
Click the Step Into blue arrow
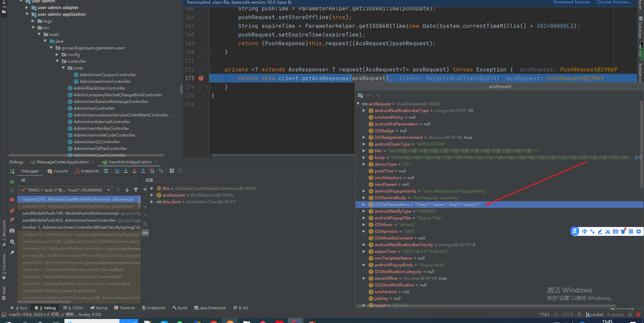click(x=126, y=171)
